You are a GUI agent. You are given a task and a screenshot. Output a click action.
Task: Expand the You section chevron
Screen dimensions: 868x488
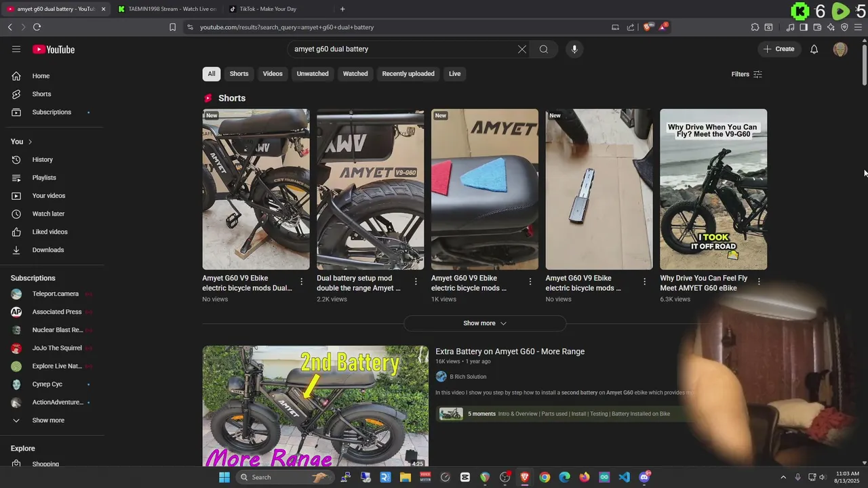30,142
